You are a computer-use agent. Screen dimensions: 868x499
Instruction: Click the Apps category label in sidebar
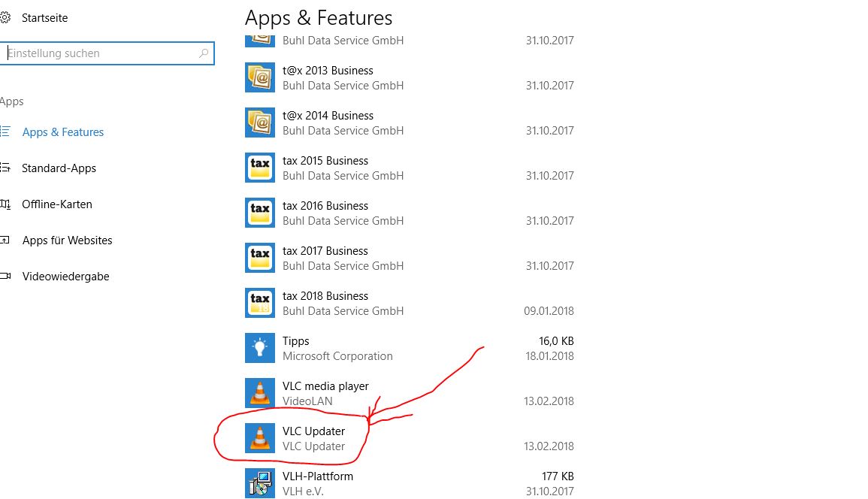(x=11, y=101)
